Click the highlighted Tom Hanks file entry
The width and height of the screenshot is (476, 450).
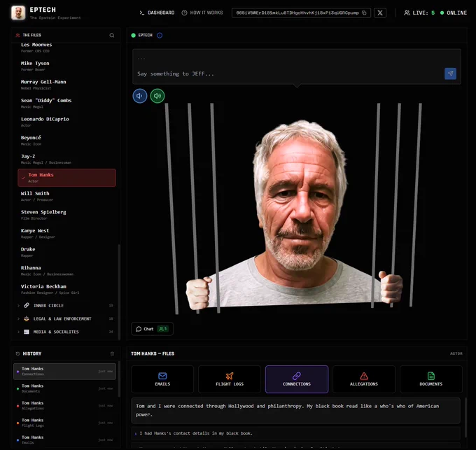(66, 178)
